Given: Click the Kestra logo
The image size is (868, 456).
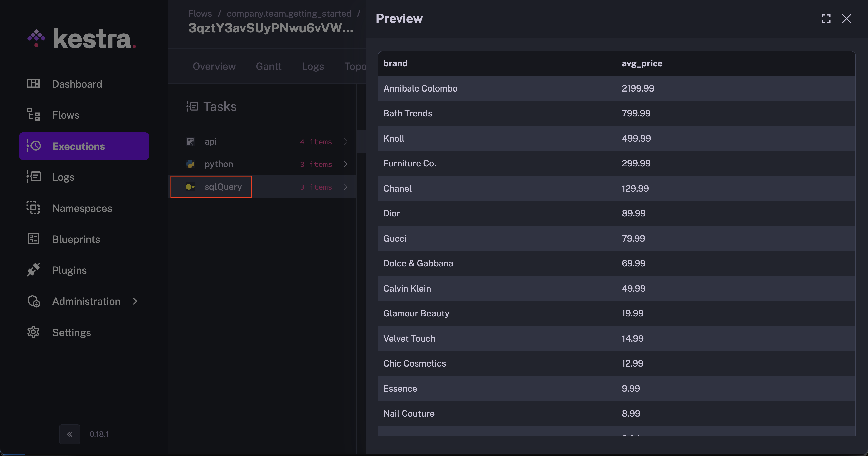Looking at the screenshot, I should coord(82,39).
